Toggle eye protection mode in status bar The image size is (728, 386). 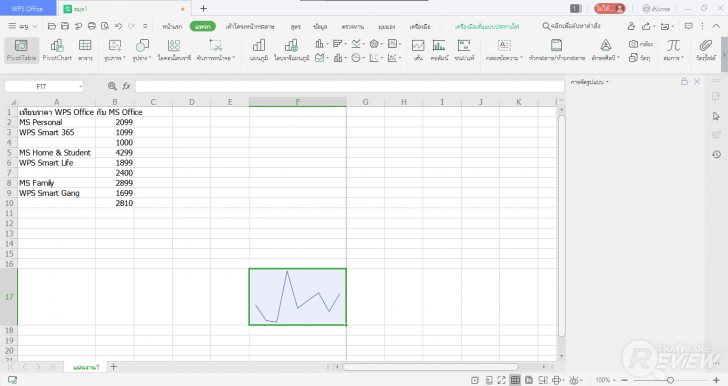tap(575, 380)
